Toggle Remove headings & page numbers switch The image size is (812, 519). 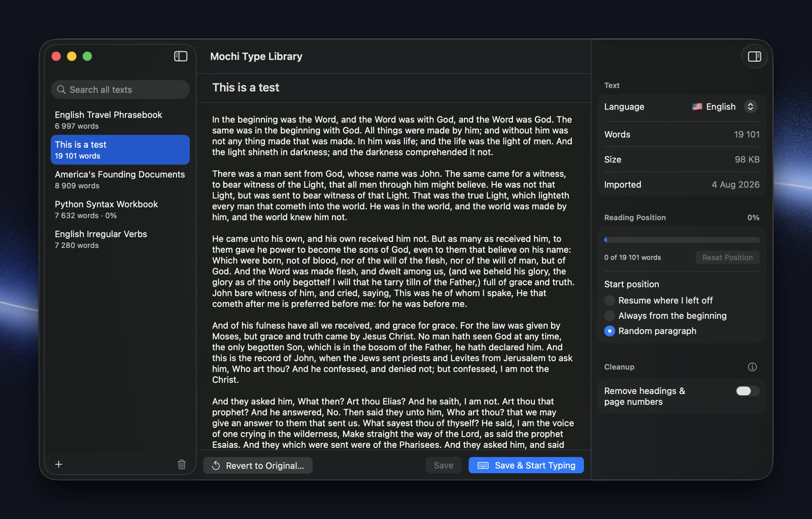click(x=747, y=391)
